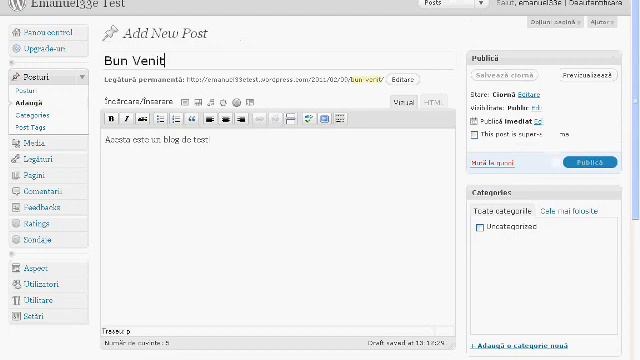This screenshot has height=360, width=640.
Task: Tick the 'This post is super' checkbox
Action: (474, 135)
